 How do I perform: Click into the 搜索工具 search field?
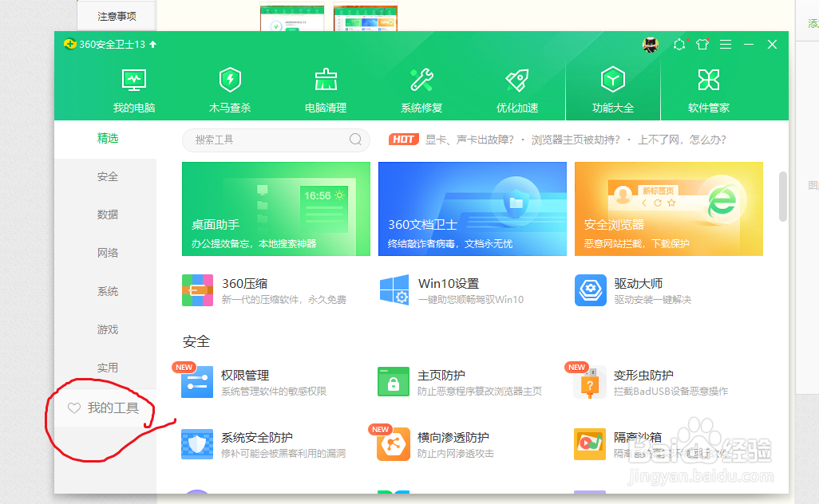275,140
